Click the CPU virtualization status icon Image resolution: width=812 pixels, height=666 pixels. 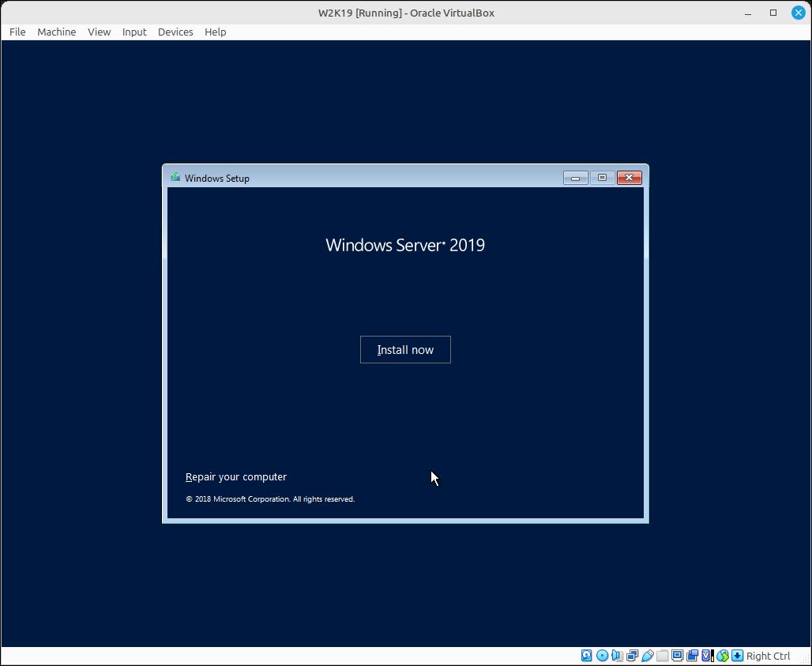(708, 656)
